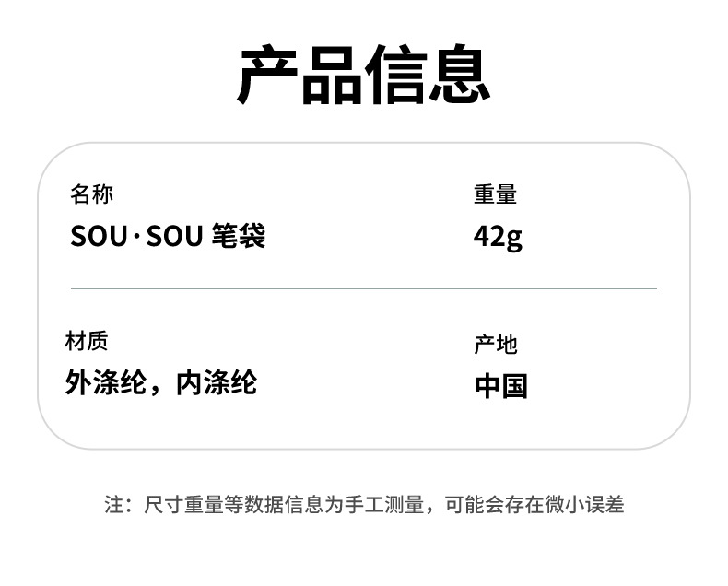Click the 中国 origin value
Image resolution: width=728 pixels, height=586 pixels.
tap(500, 385)
